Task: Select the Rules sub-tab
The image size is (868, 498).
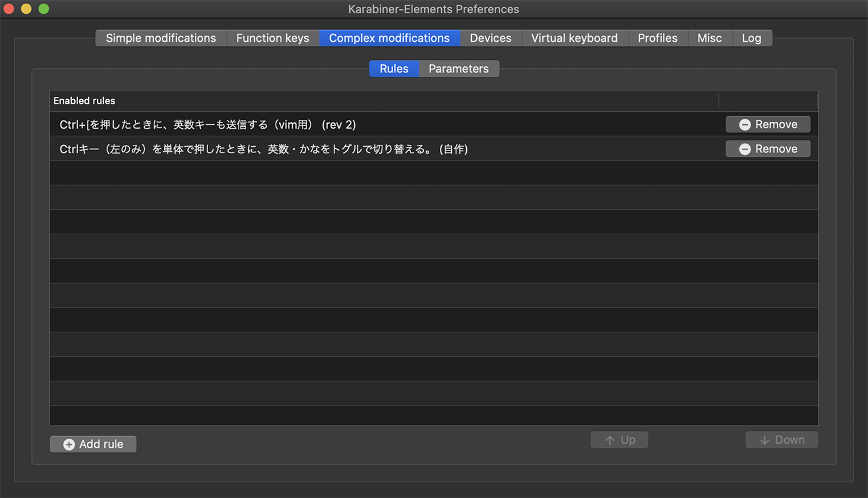Action: [394, 69]
